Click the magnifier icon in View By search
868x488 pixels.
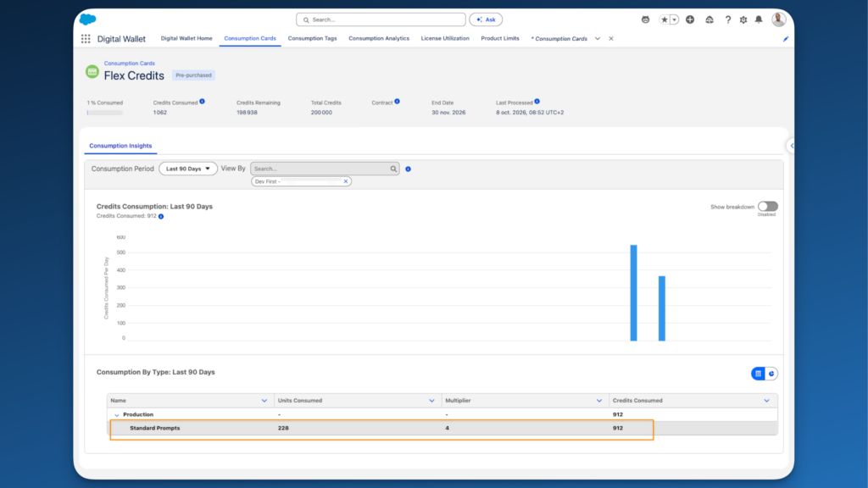pos(393,169)
